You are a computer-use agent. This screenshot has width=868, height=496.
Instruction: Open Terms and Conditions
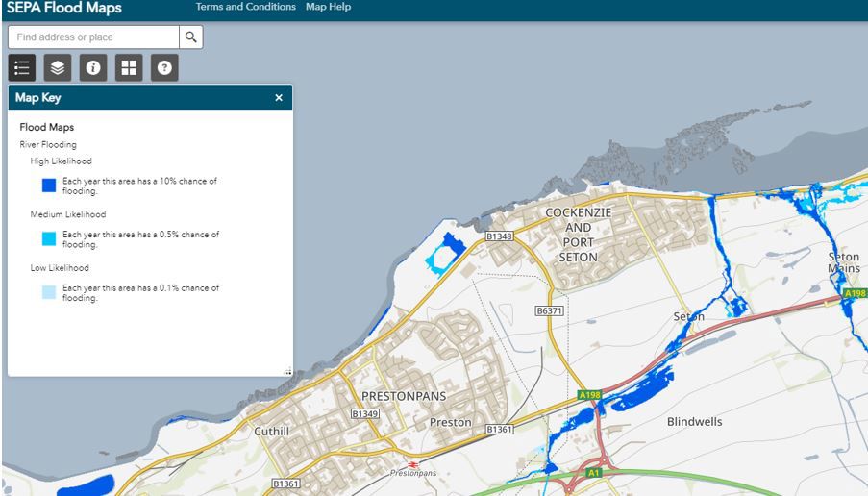point(245,7)
